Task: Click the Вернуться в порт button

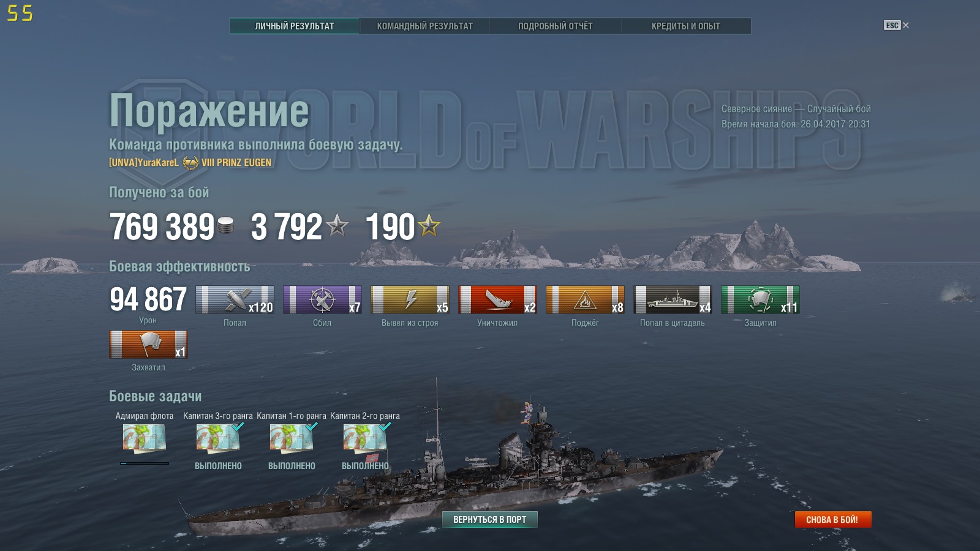Action: pos(490,520)
